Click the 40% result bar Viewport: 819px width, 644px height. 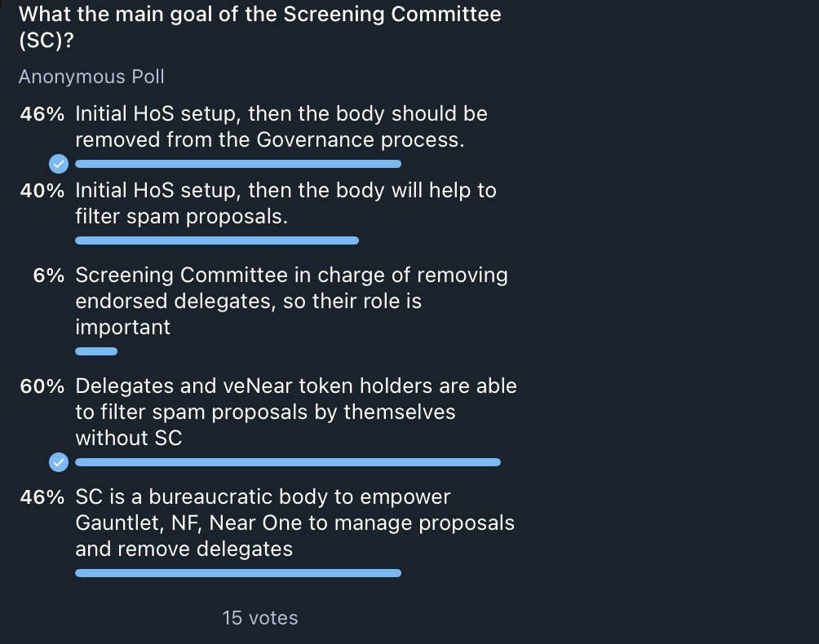point(217,240)
